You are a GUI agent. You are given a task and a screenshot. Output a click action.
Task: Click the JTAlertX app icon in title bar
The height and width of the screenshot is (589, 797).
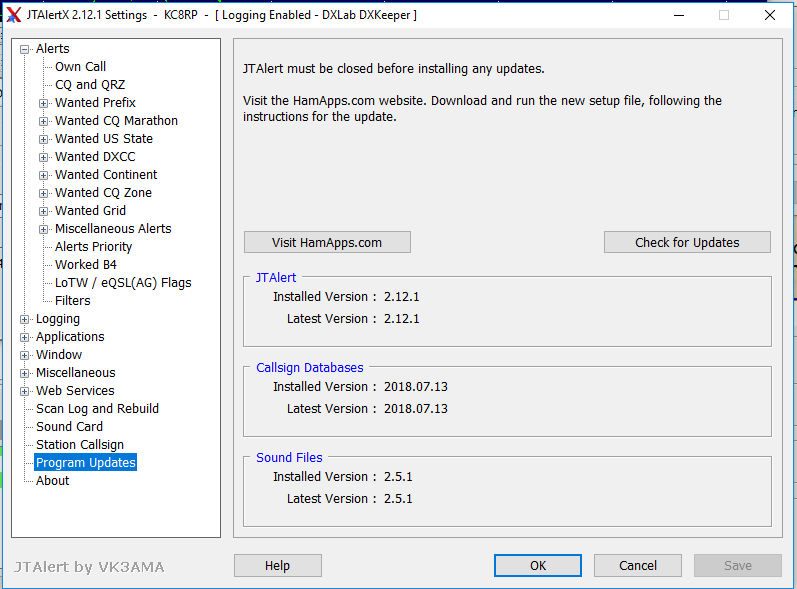coord(14,15)
